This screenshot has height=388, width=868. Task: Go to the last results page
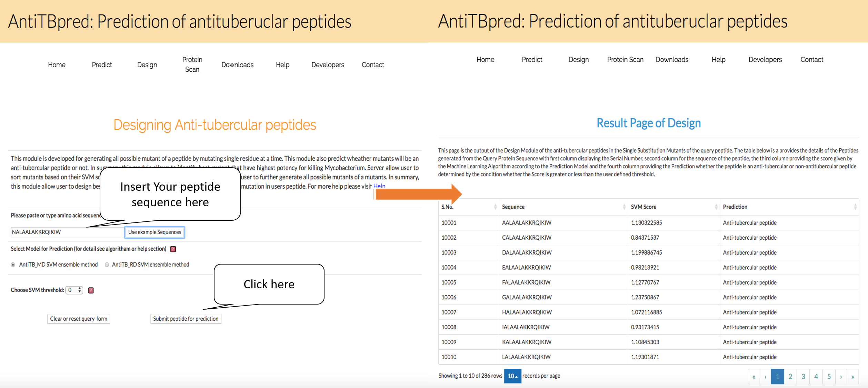pos(852,377)
